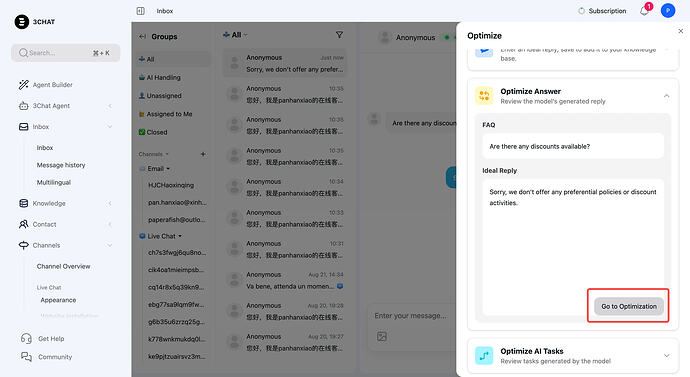This screenshot has width=690, height=377.
Task: Open the user profile avatar
Action: pos(668,11)
